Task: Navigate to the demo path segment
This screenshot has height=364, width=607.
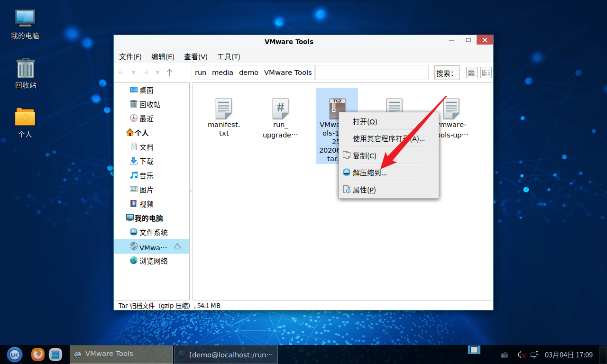Action: (x=248, y=73)
